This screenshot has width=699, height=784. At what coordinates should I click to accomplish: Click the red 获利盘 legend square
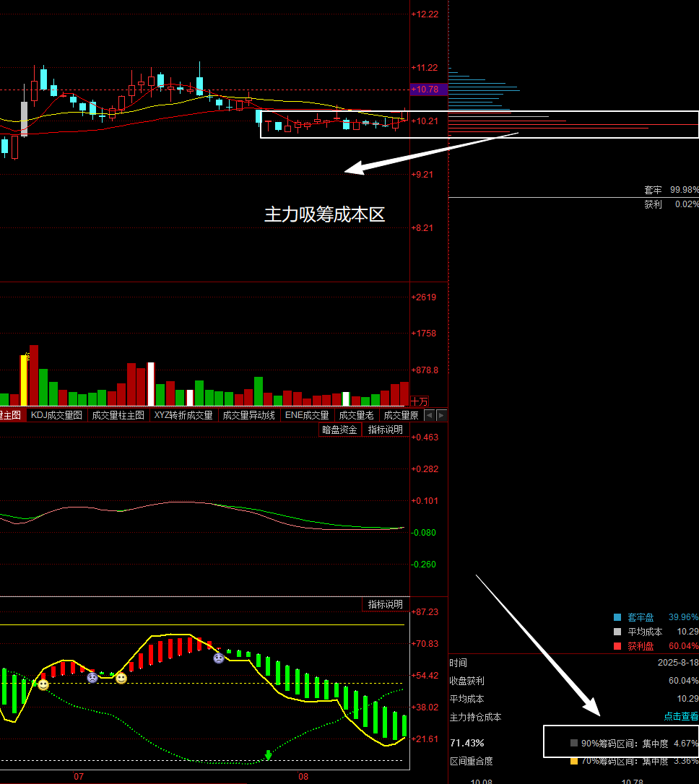point(617,646)
